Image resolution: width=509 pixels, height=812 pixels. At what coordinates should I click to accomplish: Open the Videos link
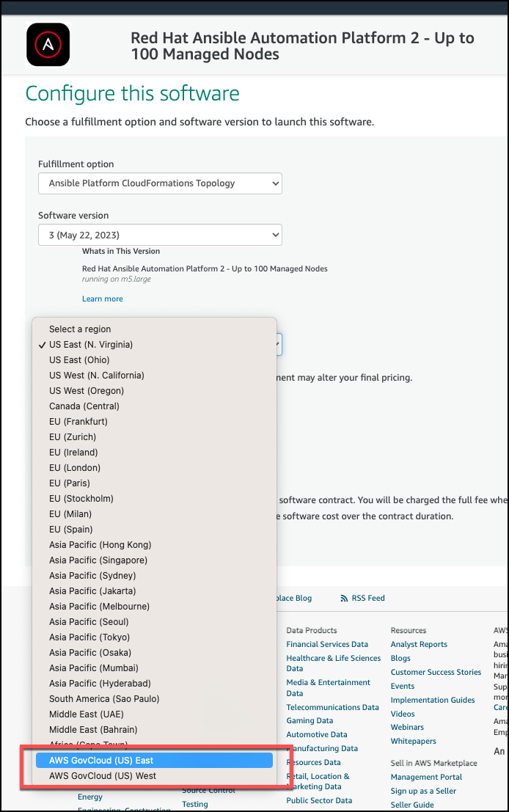tap(403, 714)
